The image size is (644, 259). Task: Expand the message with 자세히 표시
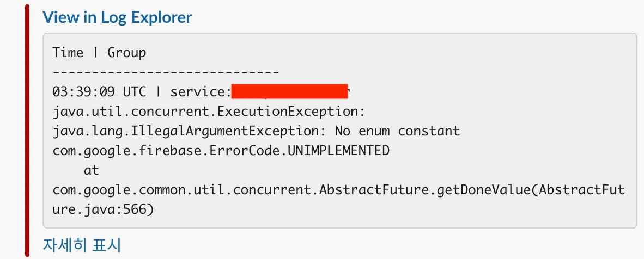(82, 245)
